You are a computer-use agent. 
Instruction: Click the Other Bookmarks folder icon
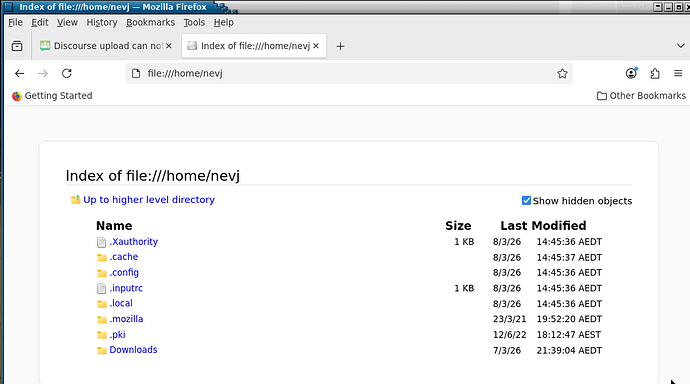pyautogui.click(x=602, y=96)
